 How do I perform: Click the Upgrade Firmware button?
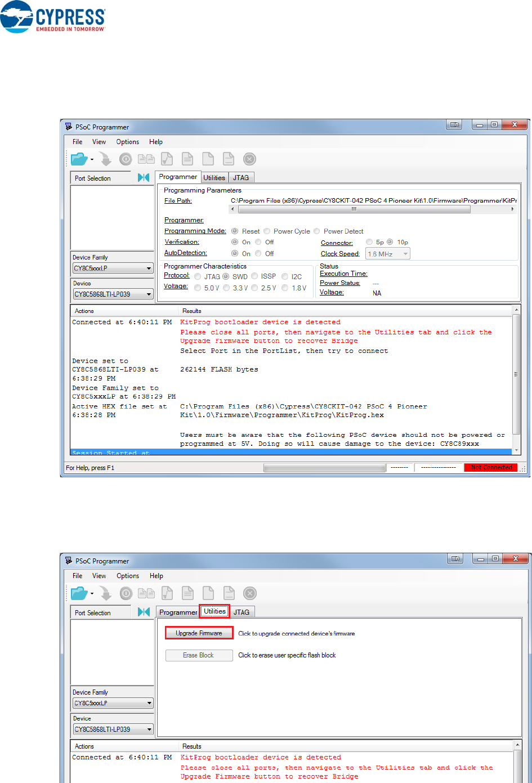(x=199, y=633)
